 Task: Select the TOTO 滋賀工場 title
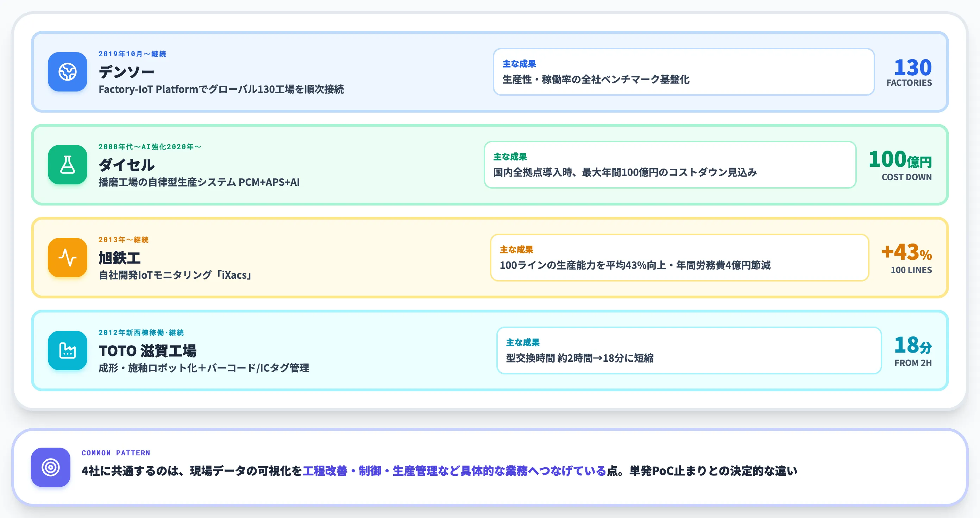(147, 350)
